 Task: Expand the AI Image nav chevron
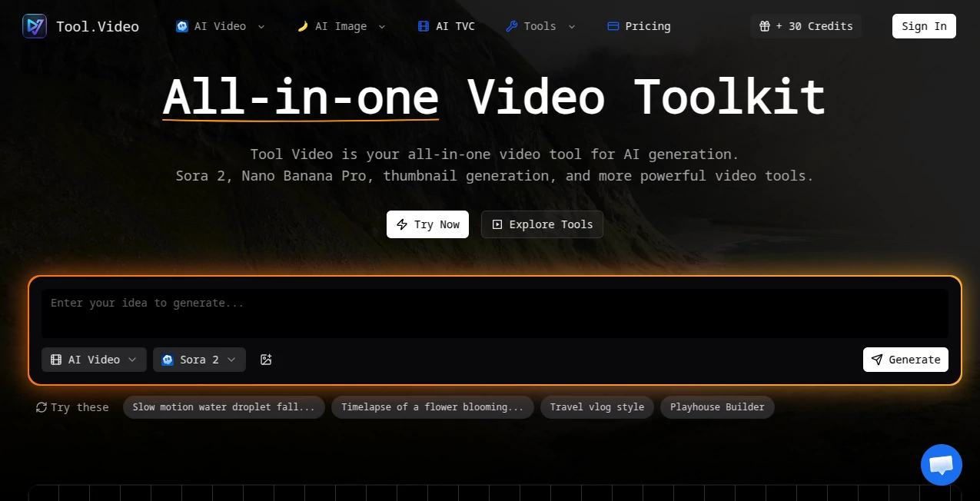click(381, 26)
